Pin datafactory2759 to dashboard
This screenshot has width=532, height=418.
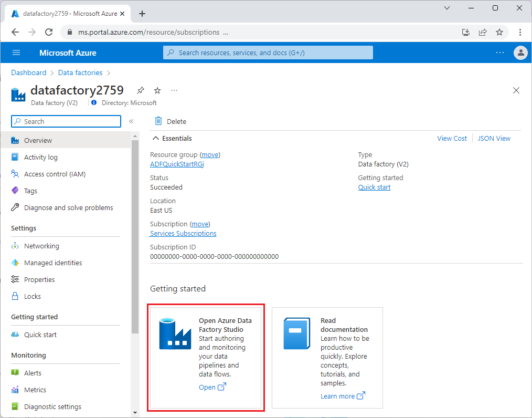click(x=140, y=90)
